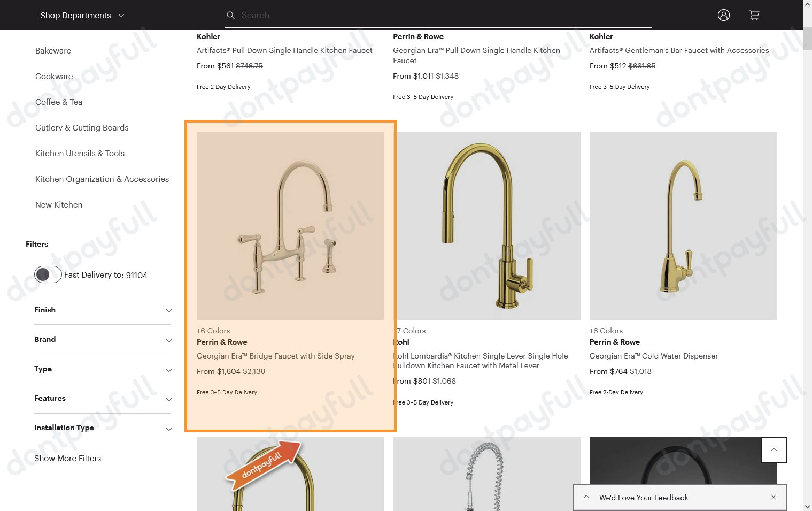Viewport: 812px width, 511px height.
Task: Open the Shop Departments dropdown
Action: (82, 15)
